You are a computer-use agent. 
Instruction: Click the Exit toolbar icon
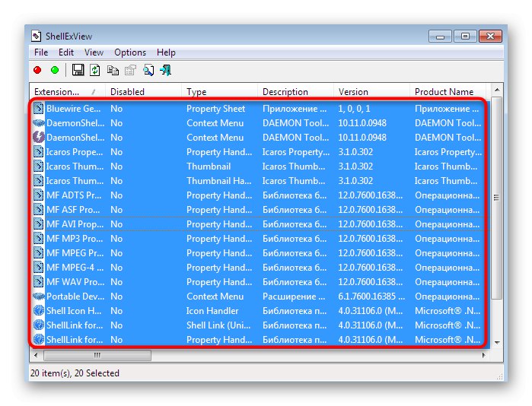(x=166, y=70)
